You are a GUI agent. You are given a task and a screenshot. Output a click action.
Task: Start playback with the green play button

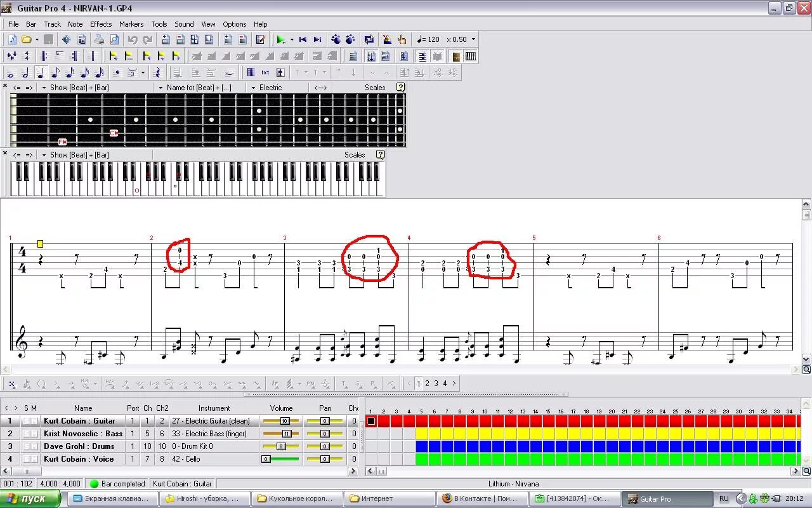point(281,39)
